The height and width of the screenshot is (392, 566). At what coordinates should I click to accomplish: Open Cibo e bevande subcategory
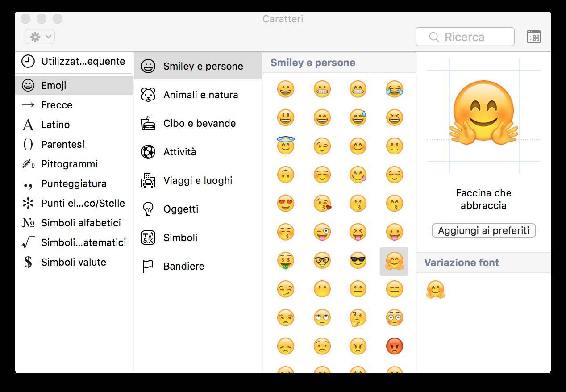(x=198, y=123)
